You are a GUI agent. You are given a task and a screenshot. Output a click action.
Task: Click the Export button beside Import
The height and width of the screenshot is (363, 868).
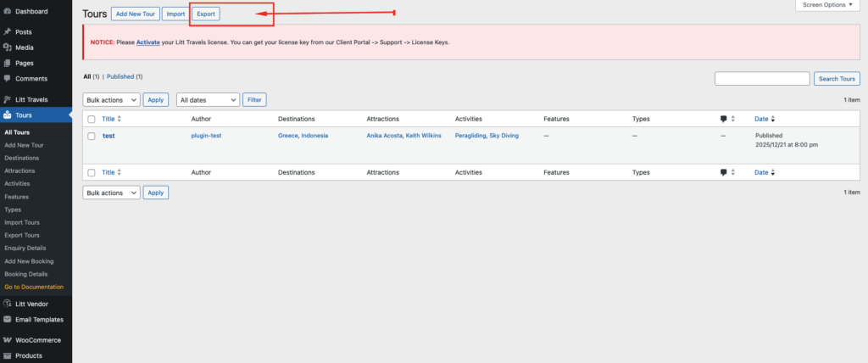pos(205,14)
